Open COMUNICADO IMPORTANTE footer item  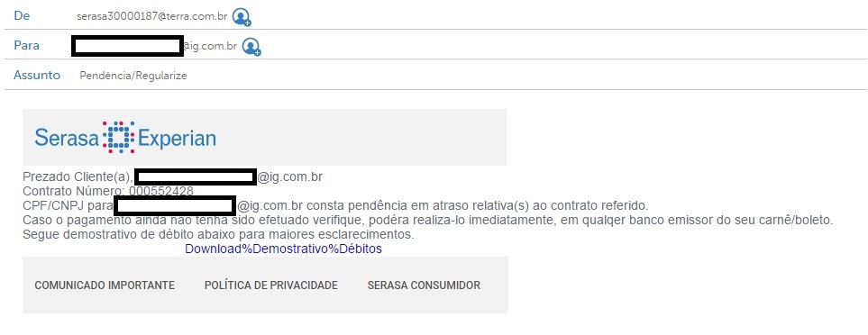coord(105,285)
